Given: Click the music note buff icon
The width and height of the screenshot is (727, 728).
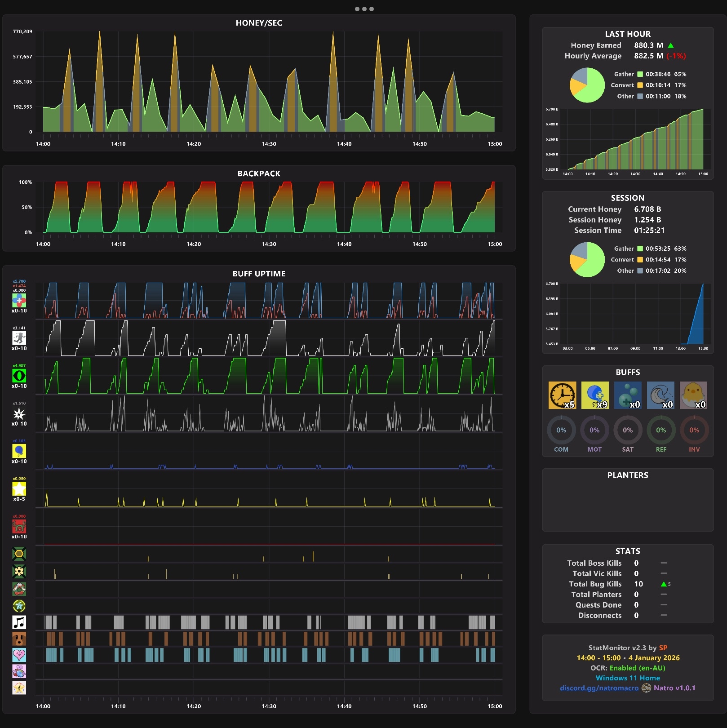Looking at the screenshot, I should pos(19,622).
